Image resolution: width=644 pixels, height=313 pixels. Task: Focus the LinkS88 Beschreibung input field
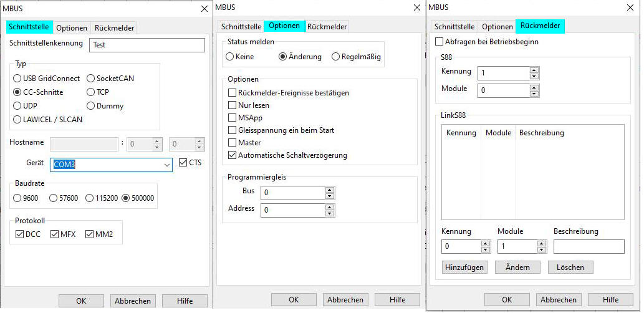click(589, 247)
